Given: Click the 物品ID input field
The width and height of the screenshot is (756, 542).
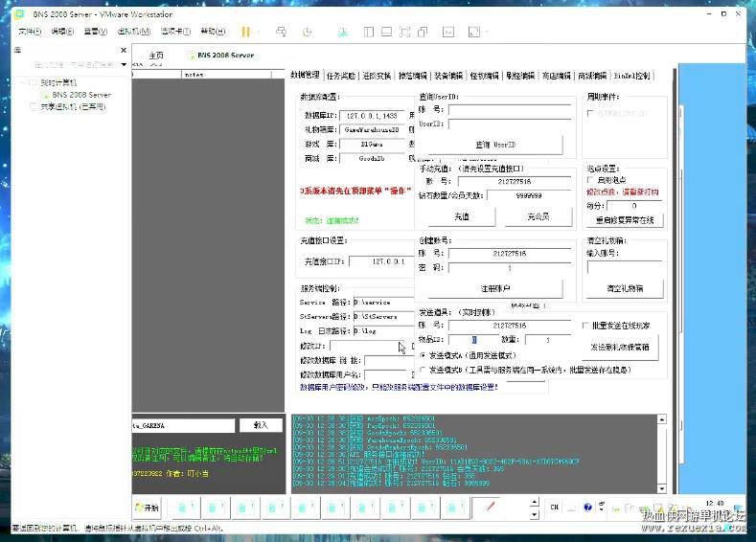Looking at the screenshot, I should (x=474, y=340).
